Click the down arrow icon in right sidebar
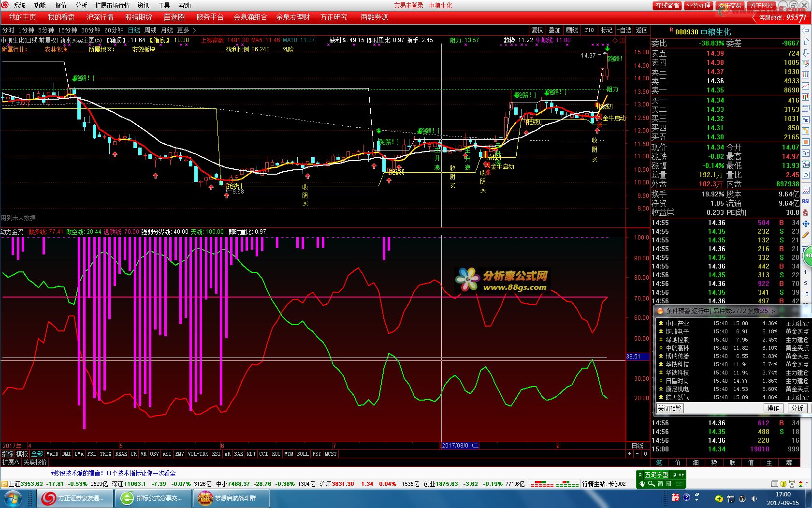This screenshot has width=812, height=508. 806,53
